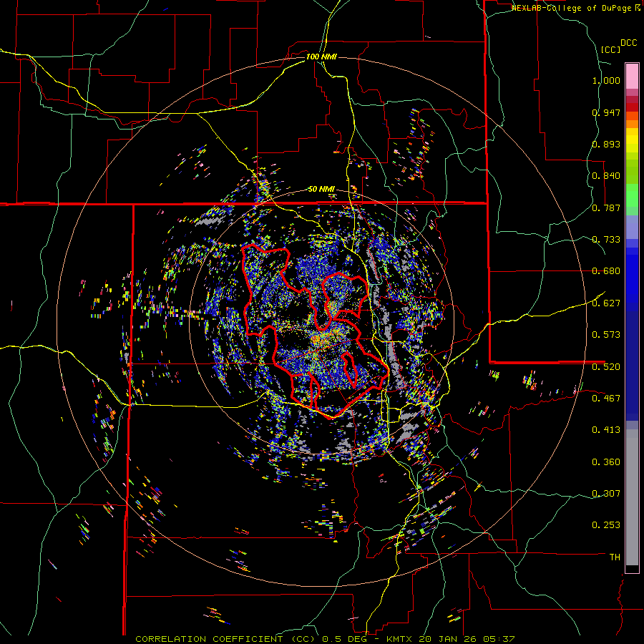644x644 pixels.
Task: Click the 0.893 legend value
Action: (x=606, y=144)
